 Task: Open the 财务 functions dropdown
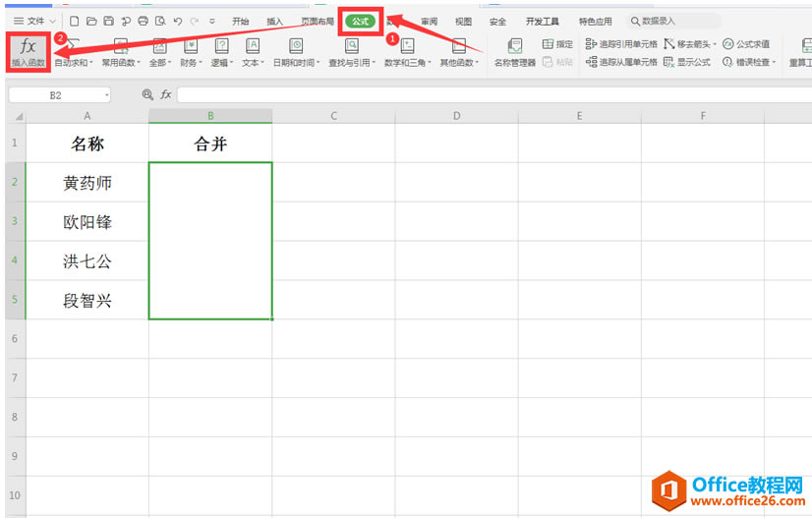click(191, 53)
